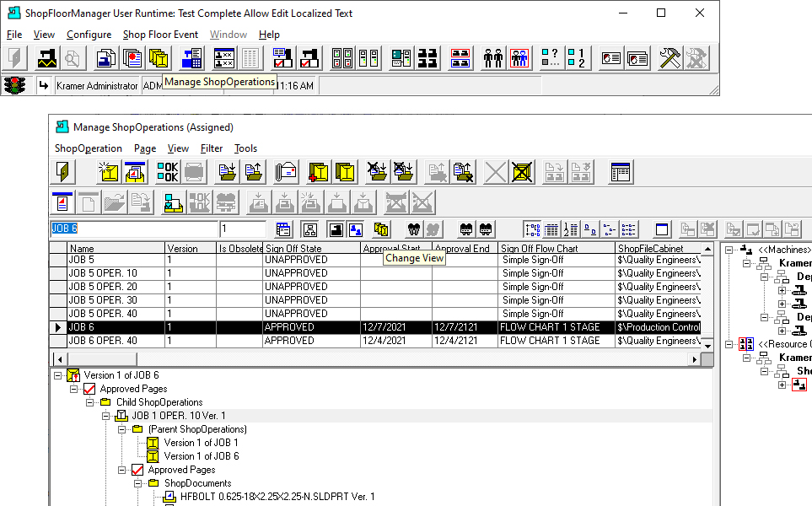
Task: Collapse Approved Pages directly under Version 1 root
Action: 74,389
